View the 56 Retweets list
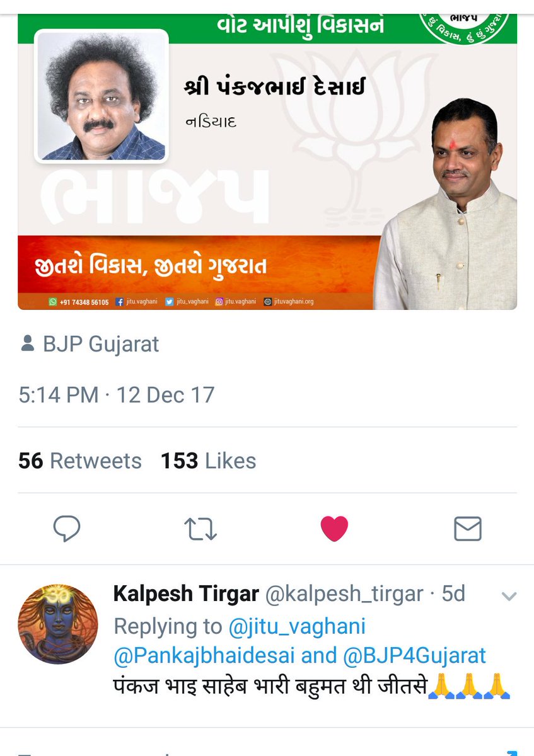This screenshot has width=534, height=756. pos(80,461)
